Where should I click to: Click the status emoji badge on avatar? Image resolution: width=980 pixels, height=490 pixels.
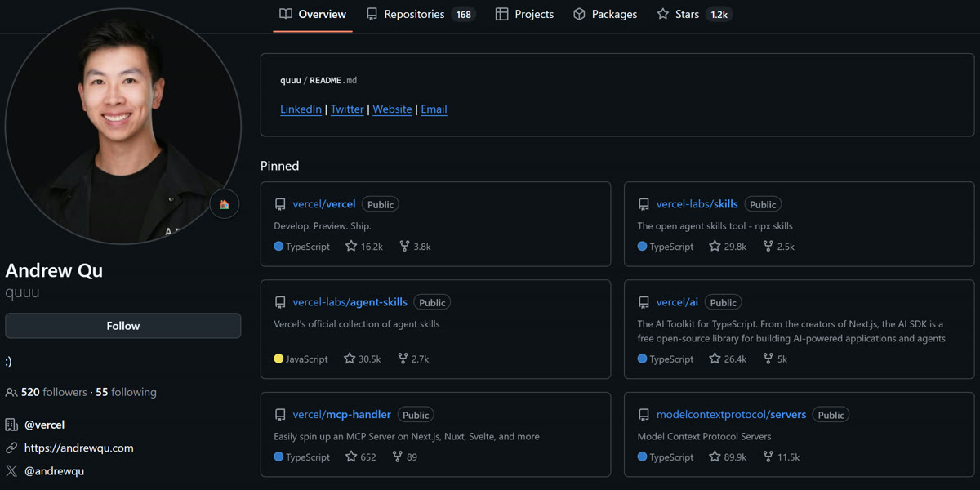click(225, 204)
